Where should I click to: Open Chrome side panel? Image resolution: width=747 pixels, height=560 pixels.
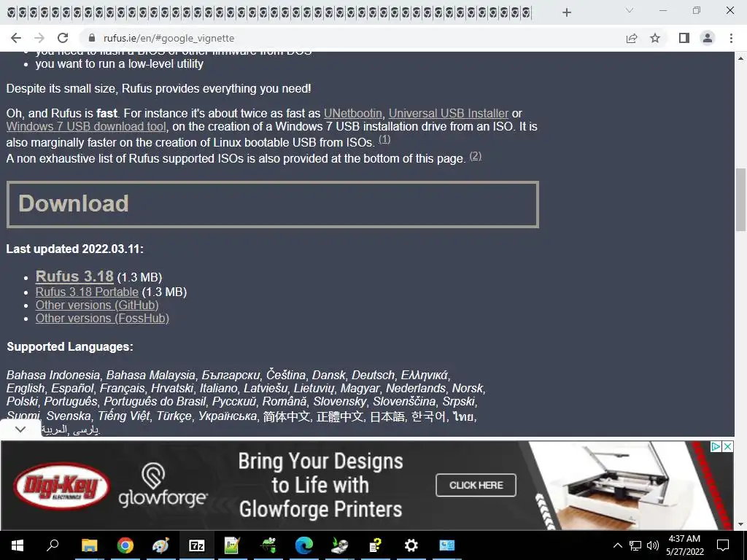[x=684, y=38]
